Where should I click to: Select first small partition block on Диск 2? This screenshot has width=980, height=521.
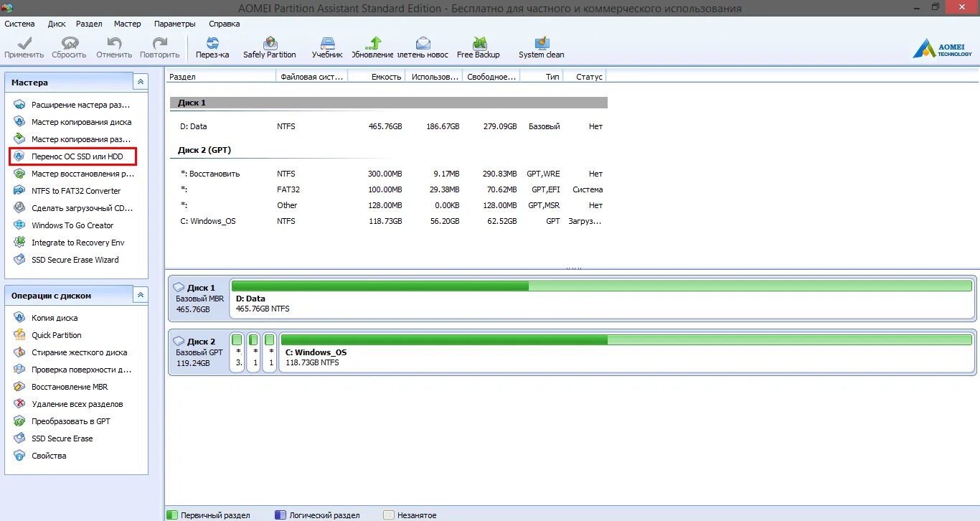pos(237,352)
